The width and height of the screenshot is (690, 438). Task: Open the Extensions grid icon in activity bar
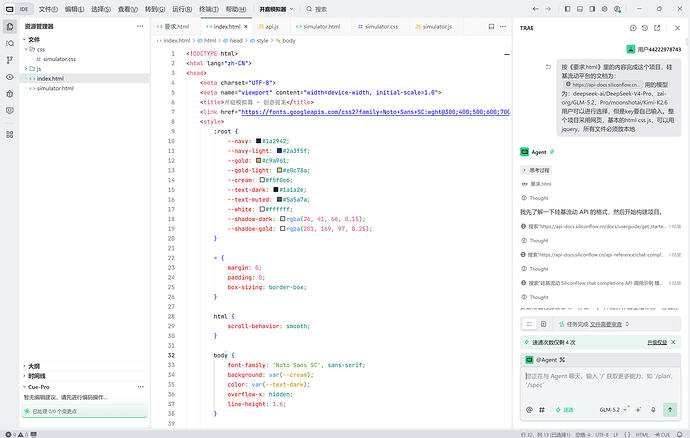pyautogui.click(x=10, y=134)
